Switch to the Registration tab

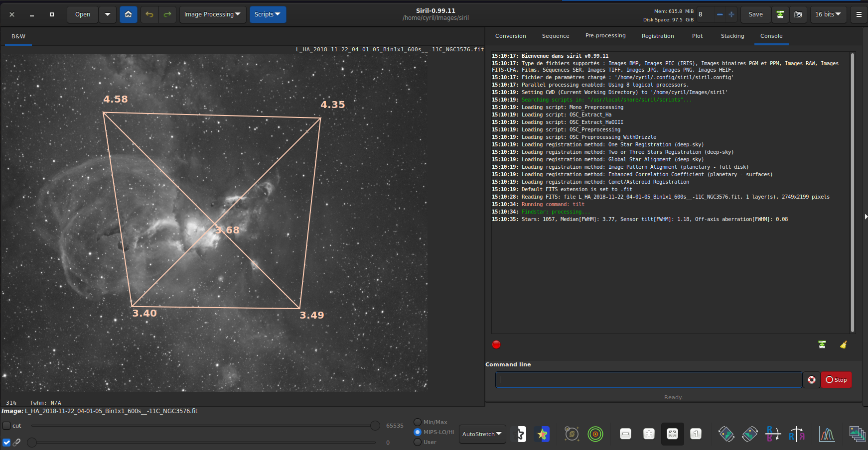[x=657, y=36]
